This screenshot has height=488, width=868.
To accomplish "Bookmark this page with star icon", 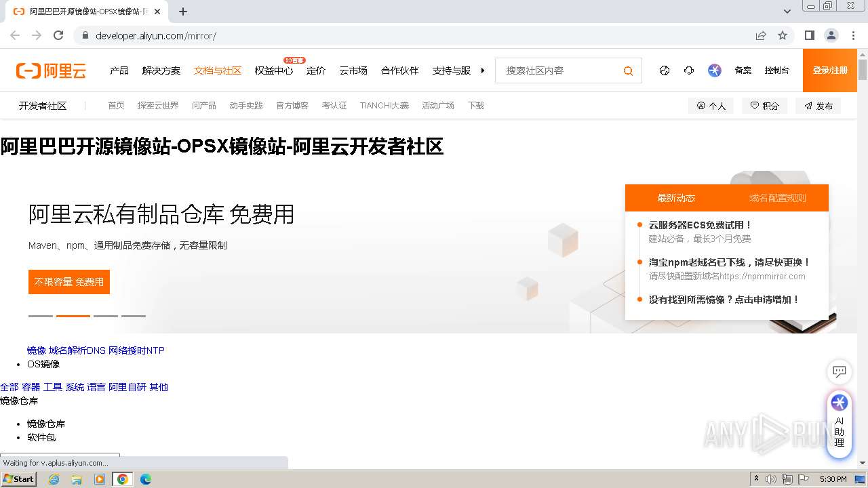I will tap(783, 35).
